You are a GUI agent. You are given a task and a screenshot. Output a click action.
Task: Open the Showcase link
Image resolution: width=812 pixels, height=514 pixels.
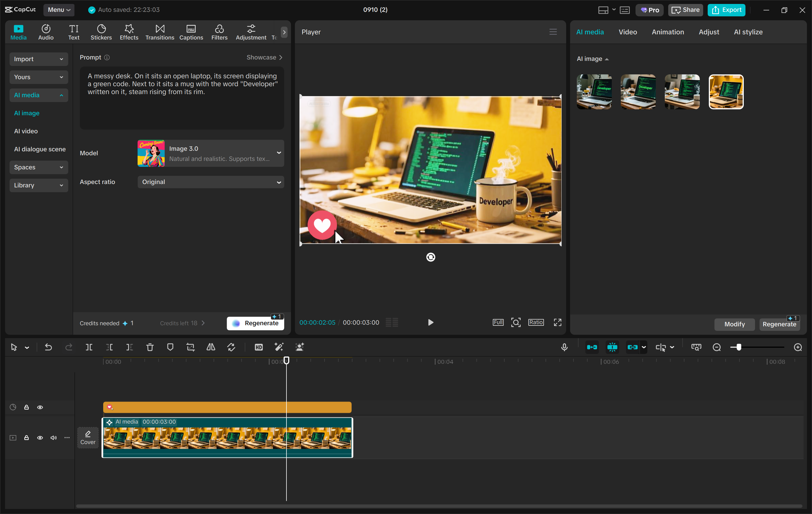click(x=264, y=57)
